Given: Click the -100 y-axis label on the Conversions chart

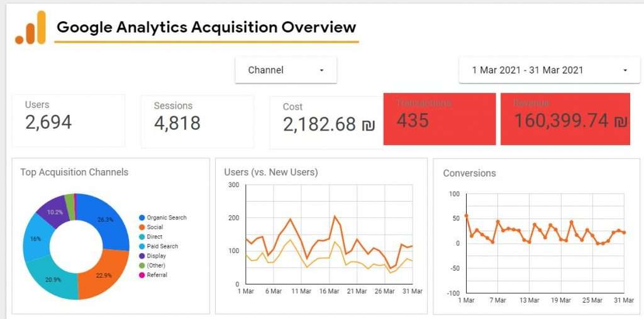Looking at the screenshot, I should tap(453, 294).
